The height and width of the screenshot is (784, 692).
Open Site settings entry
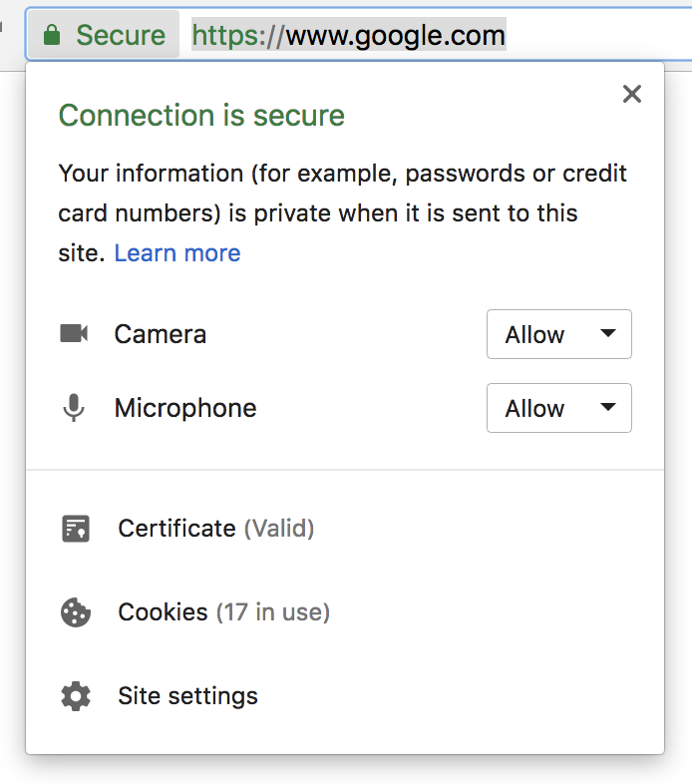187,696
